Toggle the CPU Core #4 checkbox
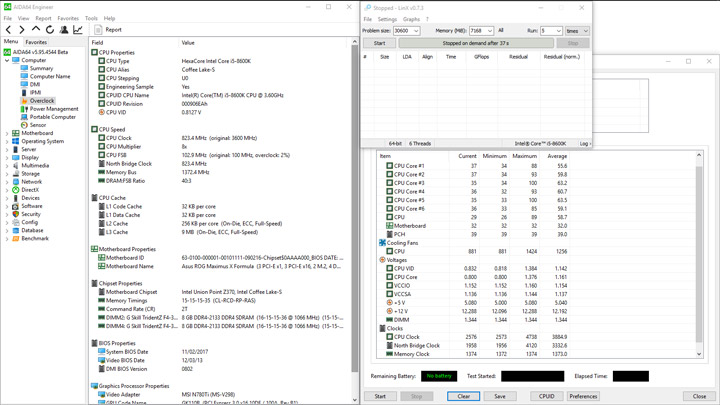This screenshot has height=405, width=720. pos(389,191)
